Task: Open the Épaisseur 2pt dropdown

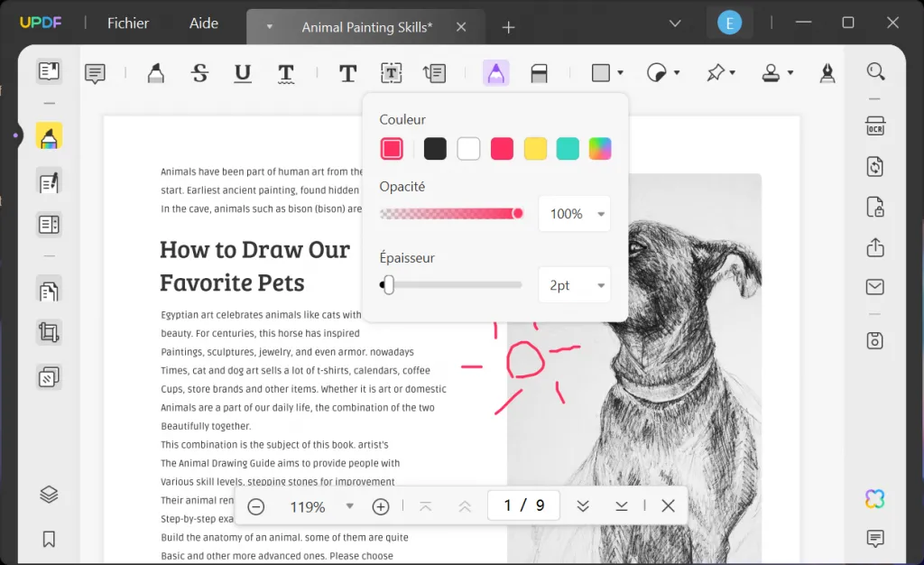Action: (x=574, y=284)
